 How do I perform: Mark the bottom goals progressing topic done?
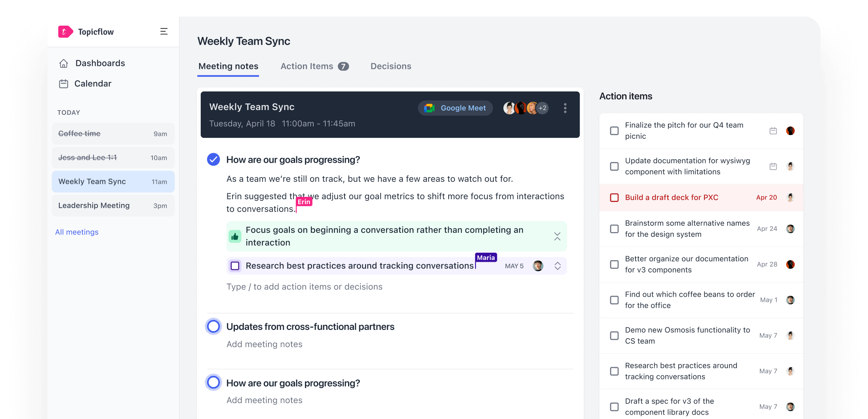pyautogui.click(x=213, y=383)
